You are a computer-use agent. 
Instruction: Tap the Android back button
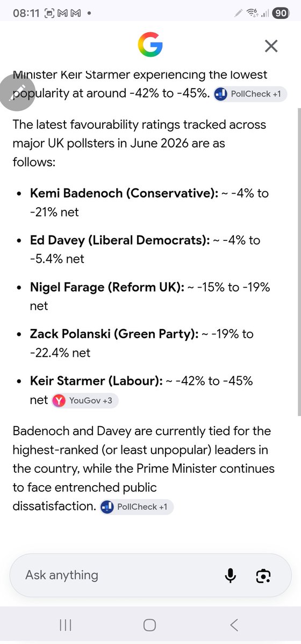[x=234, y=625]
